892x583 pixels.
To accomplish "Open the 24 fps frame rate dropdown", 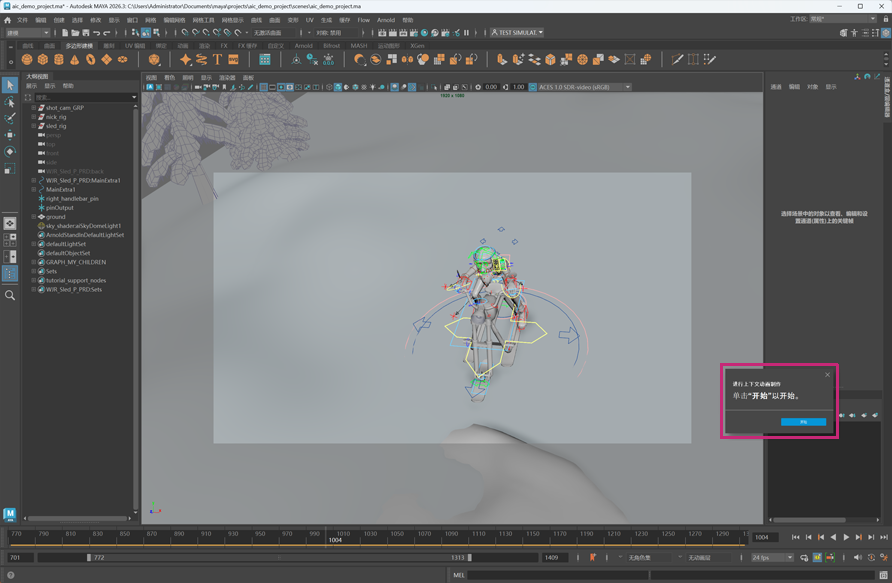I will (771, 557).
